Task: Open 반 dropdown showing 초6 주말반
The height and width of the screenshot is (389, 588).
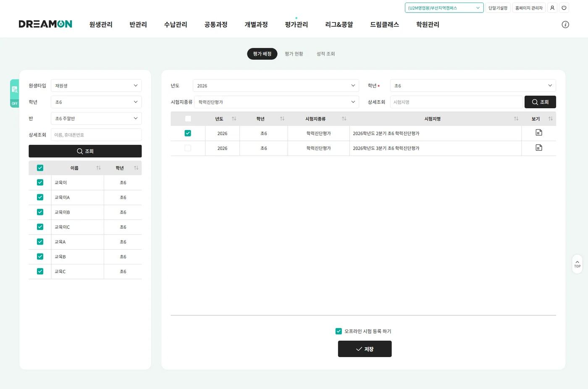Action: tap(96, 118)
